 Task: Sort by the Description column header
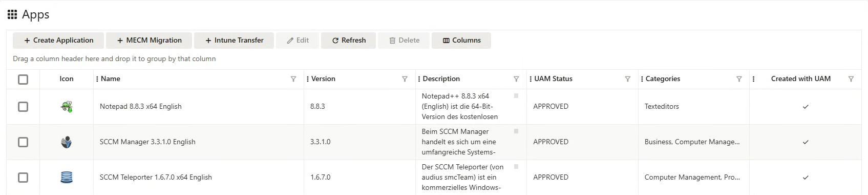point(441,79)
